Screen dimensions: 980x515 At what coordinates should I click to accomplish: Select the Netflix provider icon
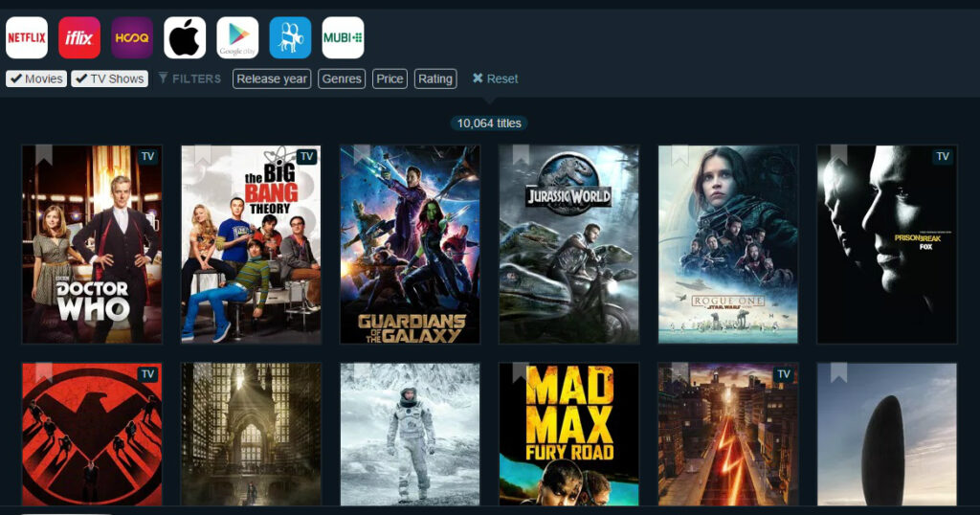[x=27, y=37]
